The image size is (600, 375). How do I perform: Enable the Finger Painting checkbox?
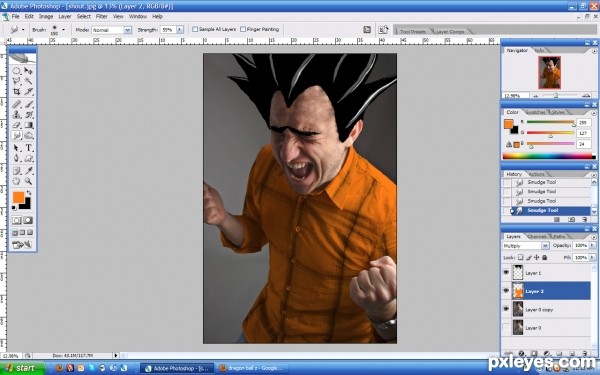tap(243, 29)
